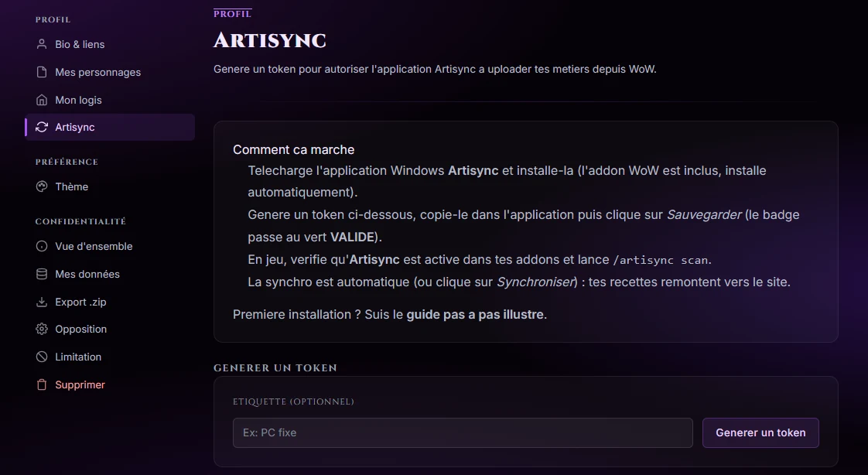
Task: Open Thème preferences
Action: pyautogui.click(x=110, y=186)
